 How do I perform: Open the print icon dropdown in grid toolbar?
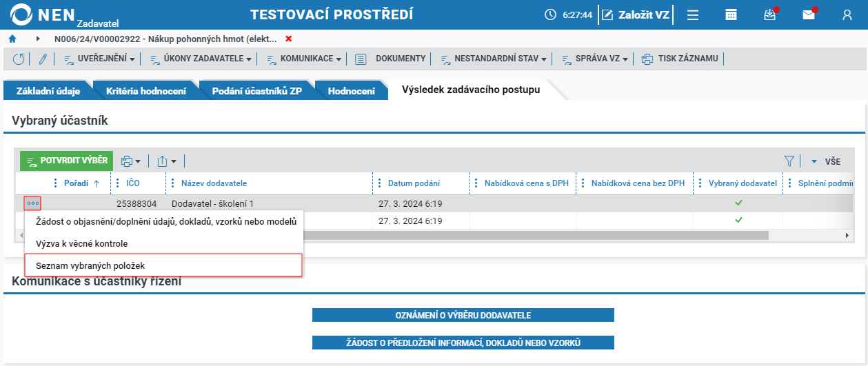click(130, 161)
